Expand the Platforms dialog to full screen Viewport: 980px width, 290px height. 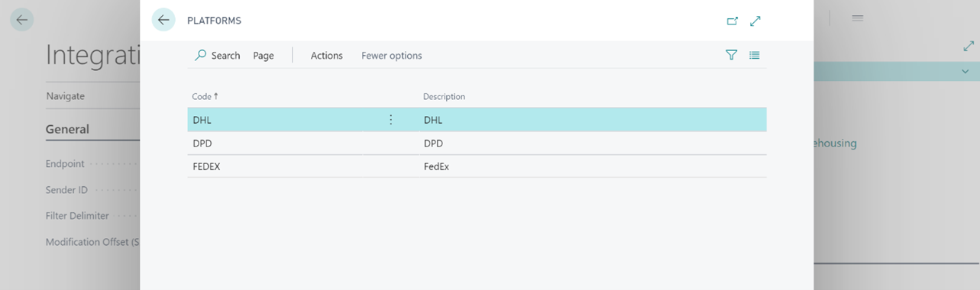pyautogui.click(x=755, y=21)
